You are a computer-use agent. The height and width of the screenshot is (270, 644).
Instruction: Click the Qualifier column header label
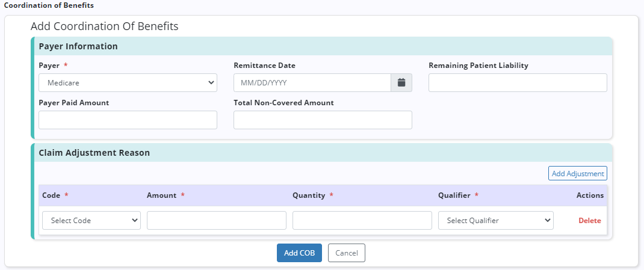pyautogui.click(x=454, y=195)
